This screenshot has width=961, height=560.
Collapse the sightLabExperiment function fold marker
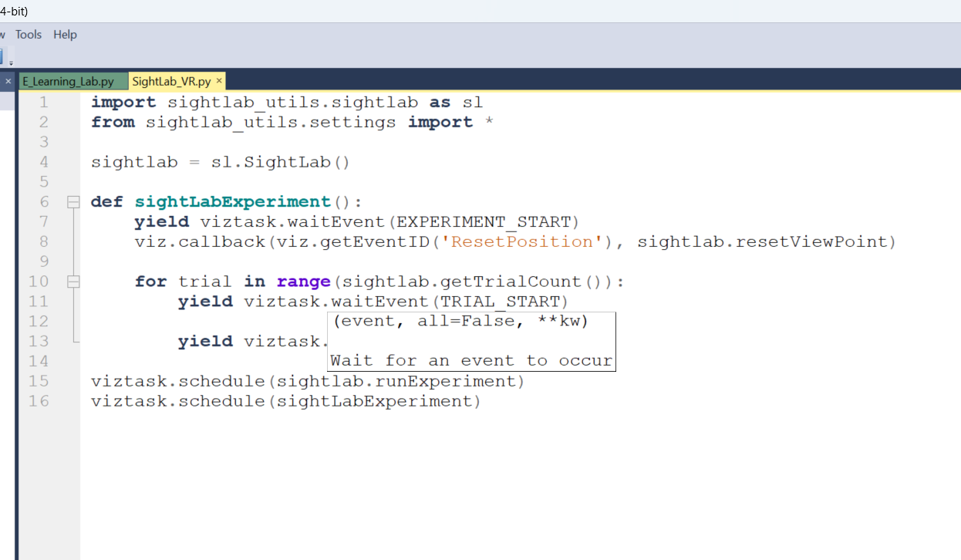pyautogui.click(x=73, y=202)
